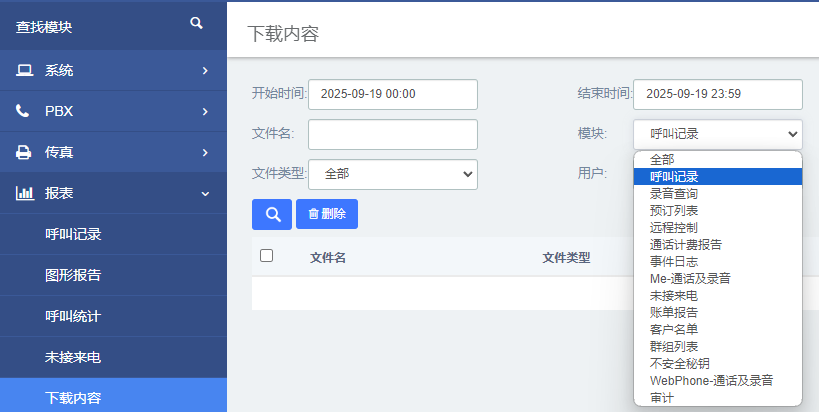Open the 图形报告 sidebar item

[x=73, y=275]
